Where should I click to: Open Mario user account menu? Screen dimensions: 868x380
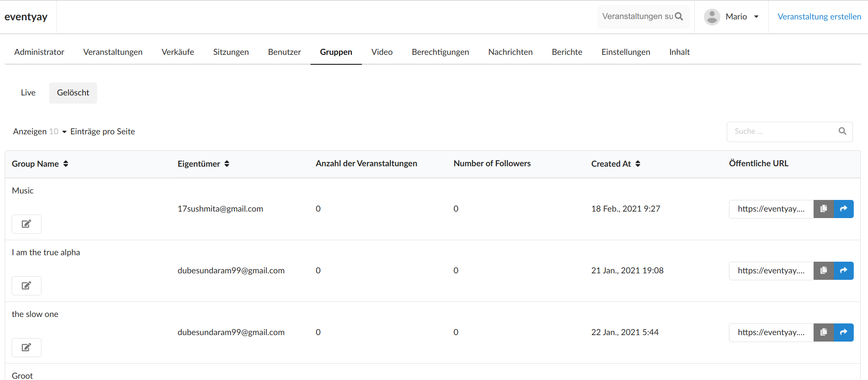pyautogui.click(x=732, y=17)
